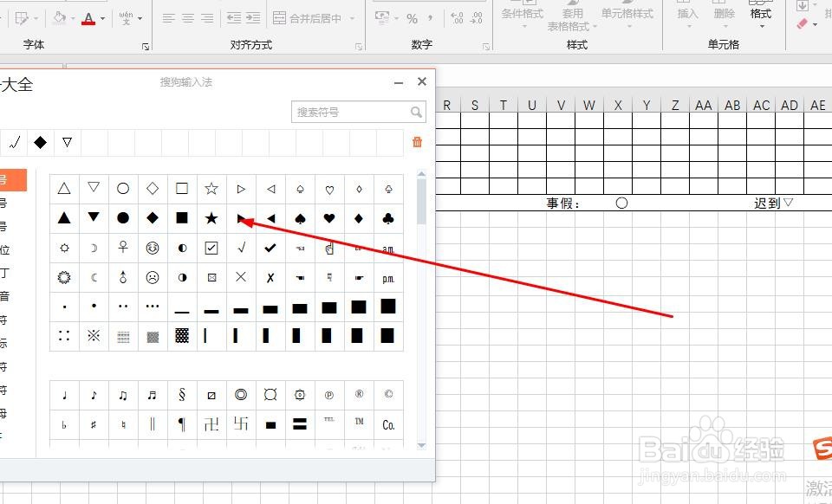Image resolution: width=832 pixels, height=504 pixels.
Task: Insert the smiling face symbol
Action: click(x=153, y=248)
